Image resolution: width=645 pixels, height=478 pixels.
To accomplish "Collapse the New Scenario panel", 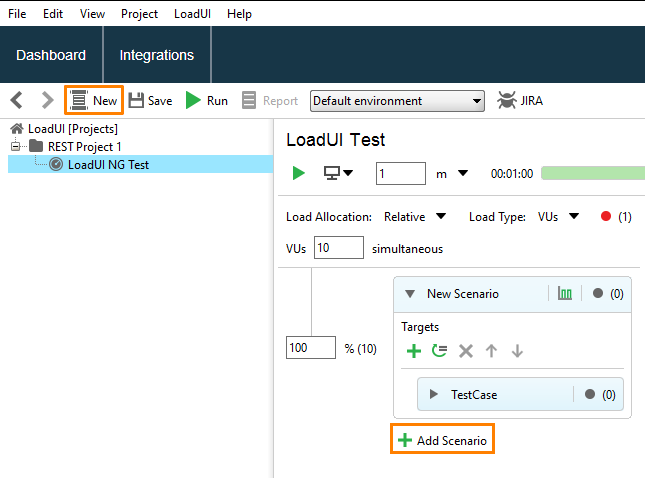I will coord(410,294).
